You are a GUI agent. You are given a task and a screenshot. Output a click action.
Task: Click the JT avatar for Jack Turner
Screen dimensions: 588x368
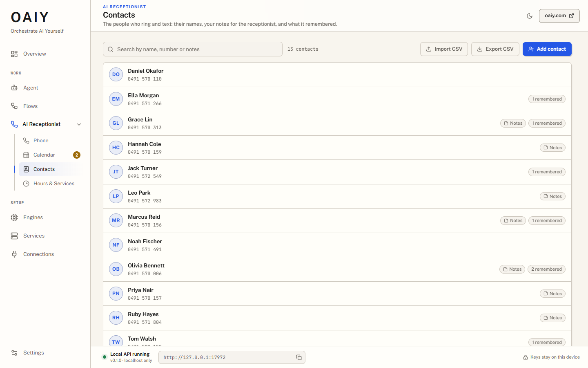[x=116, y=172]
